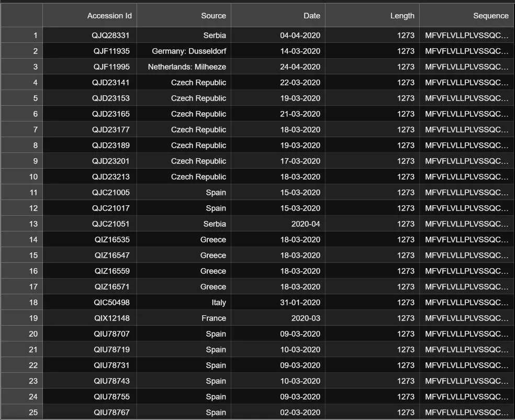The height and width of the screenshot is (420, 515).
Task: Click Serbia source cell in row 1
Action: (184, 35)
